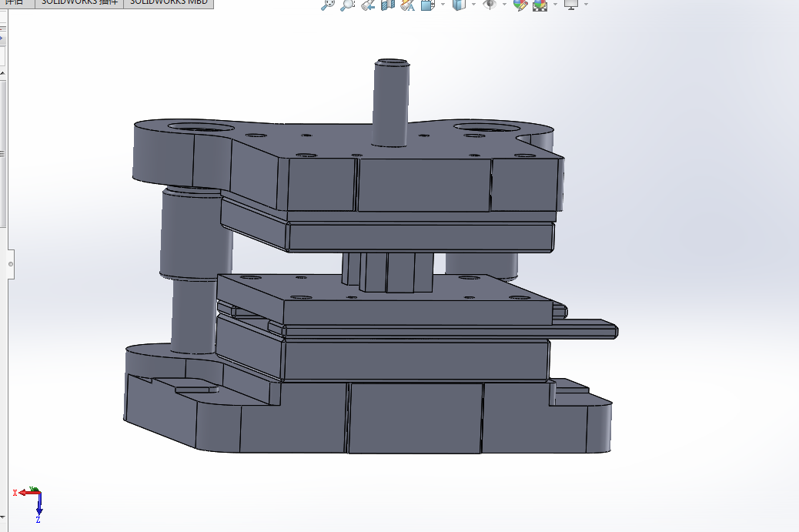
Task: Click the Edit Appearance icon
Action: coord(520,5)
